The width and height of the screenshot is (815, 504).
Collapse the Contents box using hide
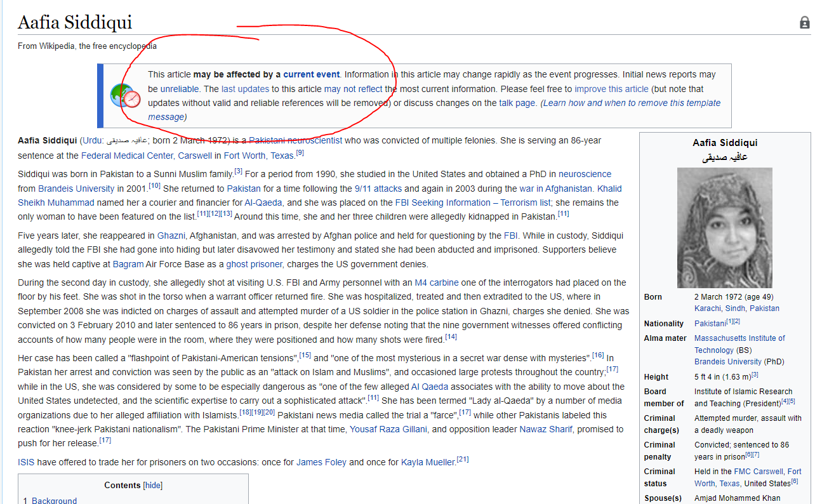pyautogui.click(x=153, y=486)
